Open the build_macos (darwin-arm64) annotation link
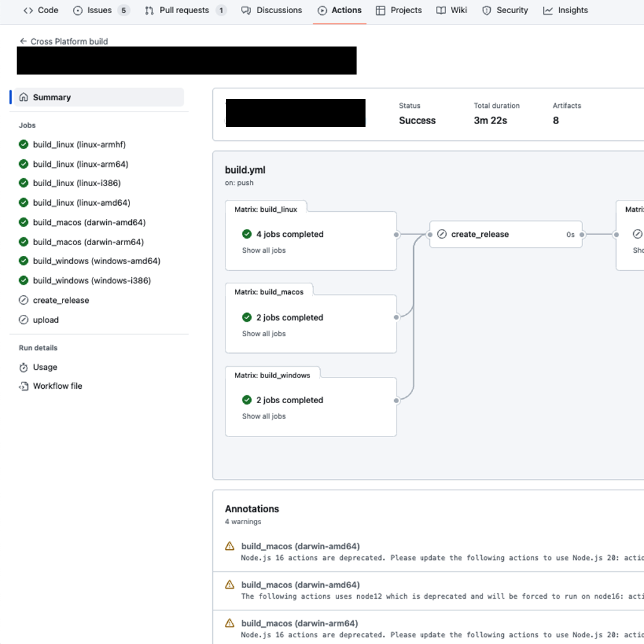644x644 pixels. pyautogui.click(x=299, y=623)
